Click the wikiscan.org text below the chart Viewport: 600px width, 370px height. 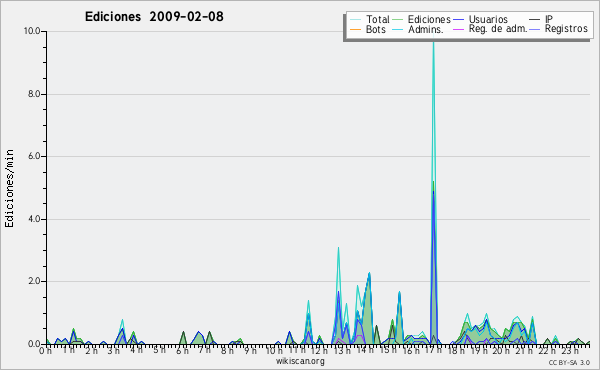coord(300,361)
